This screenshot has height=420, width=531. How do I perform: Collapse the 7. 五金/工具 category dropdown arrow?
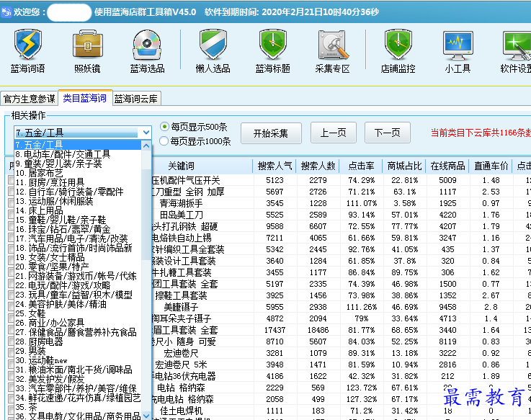click(x=146, y=133)
